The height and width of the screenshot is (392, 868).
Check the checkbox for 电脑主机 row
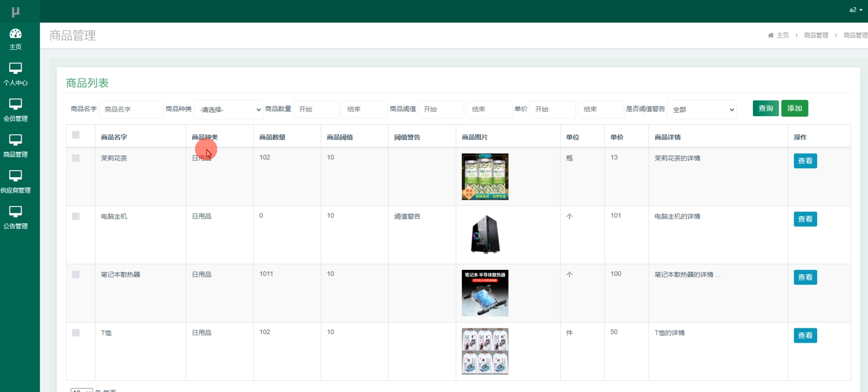[x=76, y=216]
